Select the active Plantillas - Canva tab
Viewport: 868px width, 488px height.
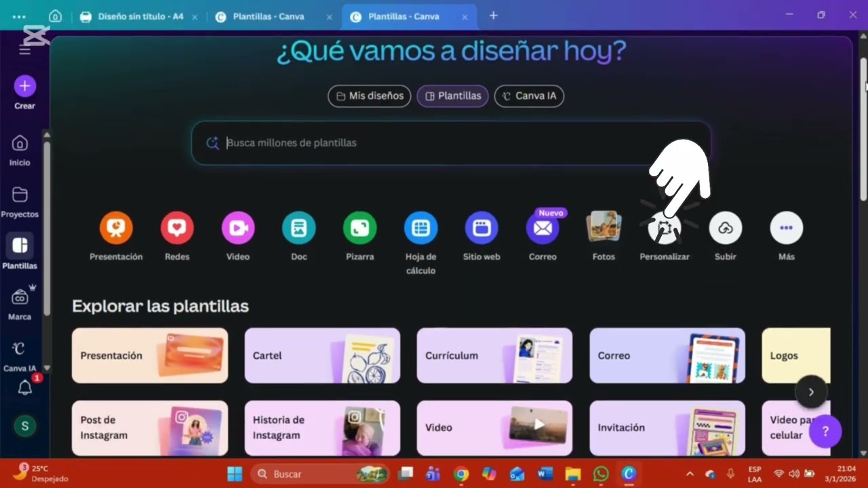[409, 16]
